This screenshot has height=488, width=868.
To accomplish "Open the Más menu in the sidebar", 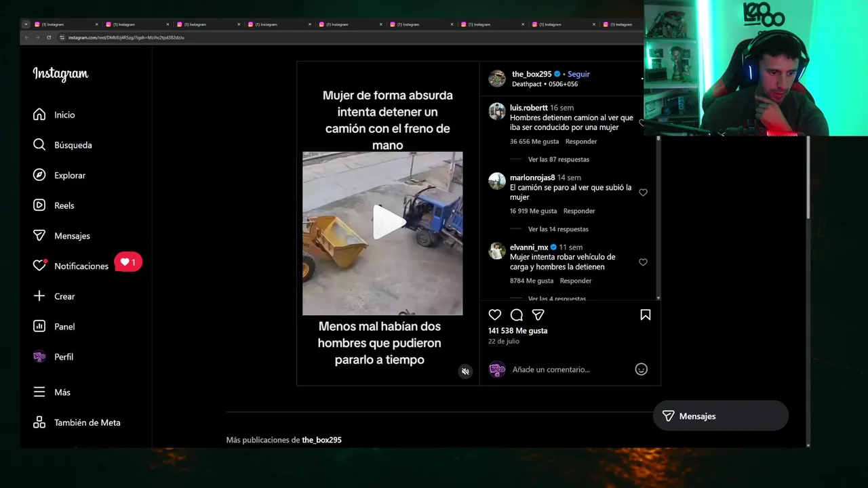I will pyautogui.click(x=52, y=392).
